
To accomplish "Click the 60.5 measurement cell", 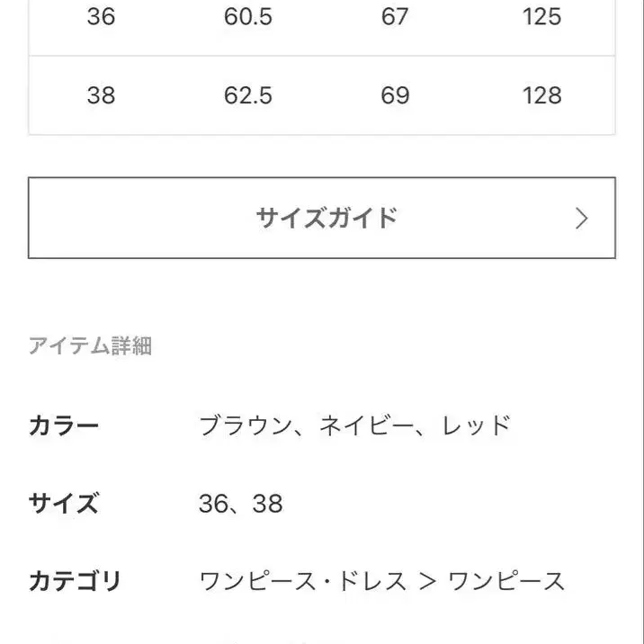I will pos(247,17).
